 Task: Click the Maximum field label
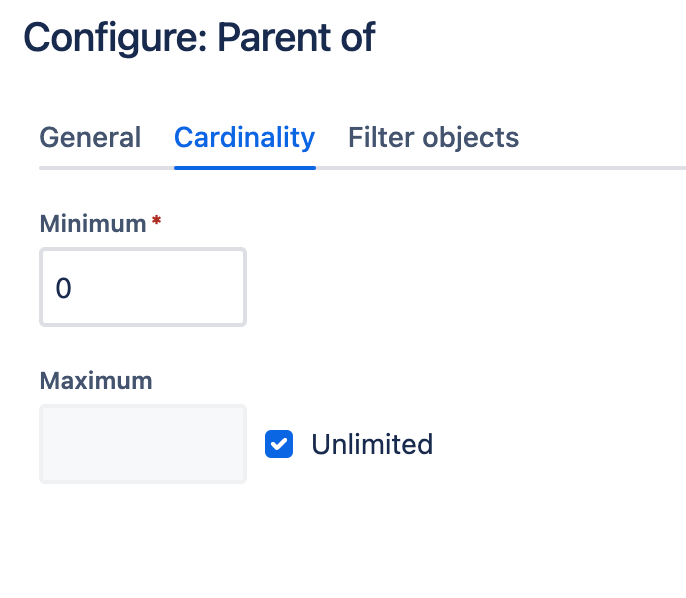click(x=96, y=381)
